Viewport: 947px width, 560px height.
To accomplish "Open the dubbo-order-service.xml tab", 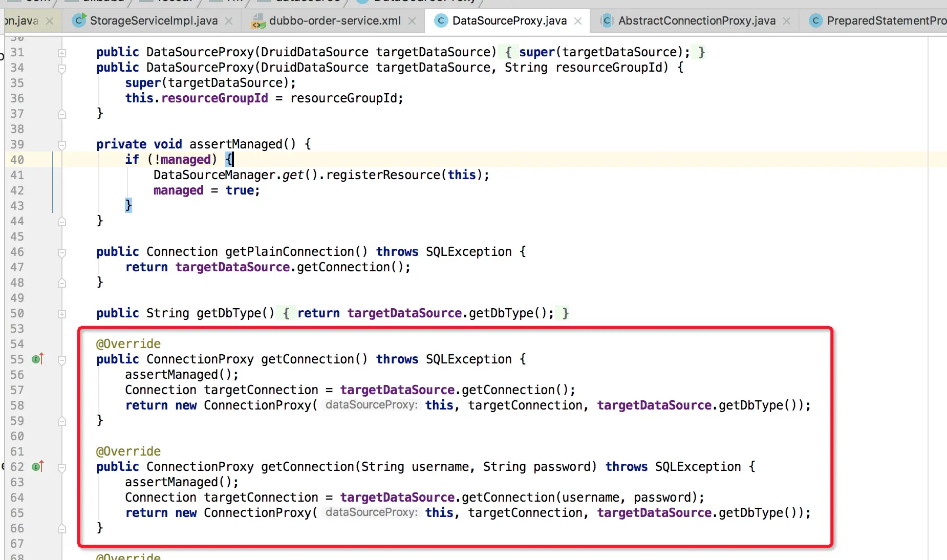I will (335, 20).
